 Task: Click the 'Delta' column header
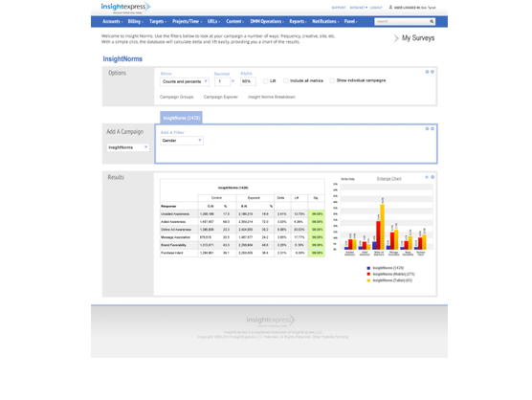[280, 198]
